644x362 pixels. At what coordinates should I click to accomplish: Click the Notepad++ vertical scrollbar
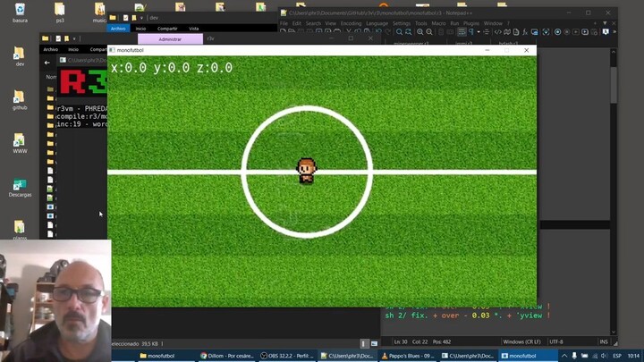(x=614, y=84)
